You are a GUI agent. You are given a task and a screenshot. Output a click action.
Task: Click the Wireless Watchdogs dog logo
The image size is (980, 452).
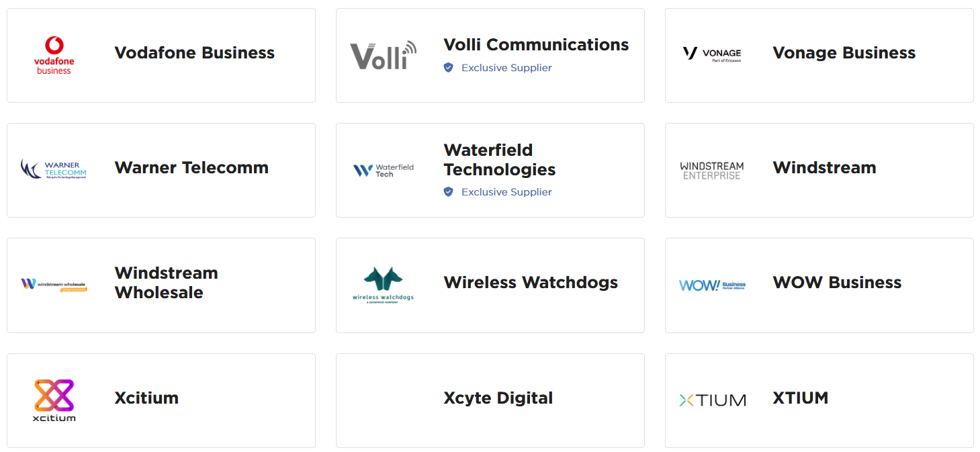pos(383,285)
